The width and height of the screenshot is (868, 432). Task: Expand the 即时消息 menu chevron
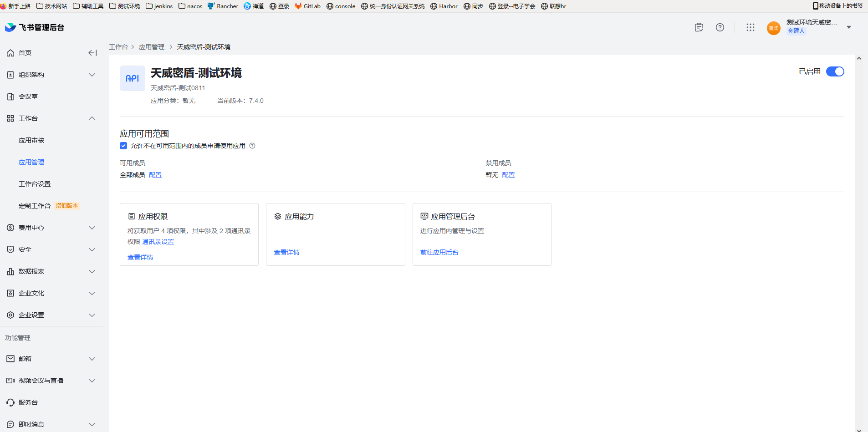point(92,424)
